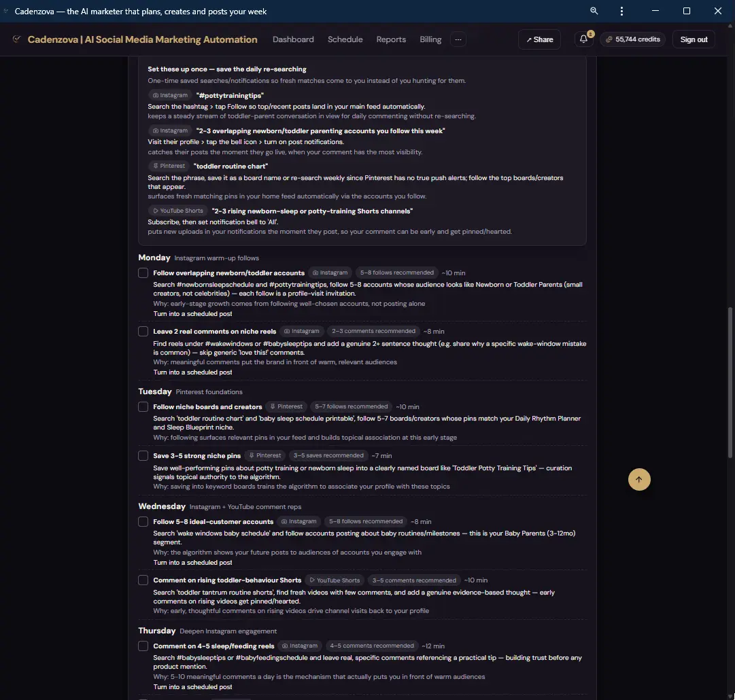This screenshot has height=700, width=735.
Task: Turn Follow overlapping accounts task into scheduled post
Action: [x=192, y=314]
